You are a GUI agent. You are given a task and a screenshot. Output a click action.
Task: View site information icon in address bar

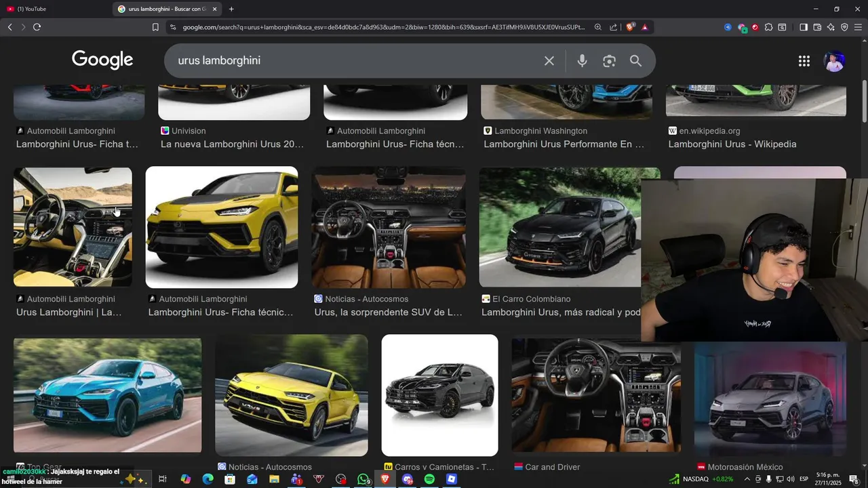[x=172, y=27]
